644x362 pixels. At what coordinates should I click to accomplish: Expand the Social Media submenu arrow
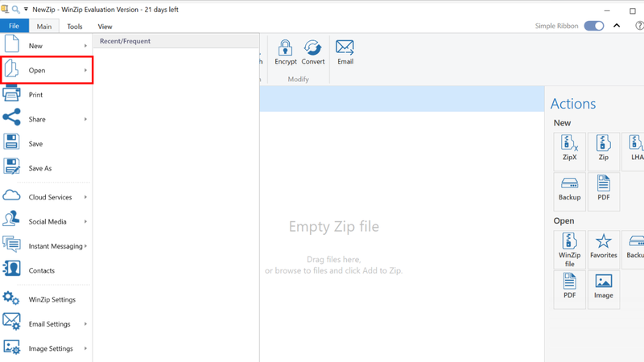coord(85,222)
